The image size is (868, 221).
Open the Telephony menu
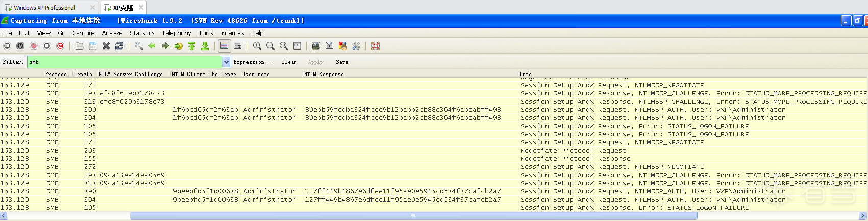click(177, 33)
